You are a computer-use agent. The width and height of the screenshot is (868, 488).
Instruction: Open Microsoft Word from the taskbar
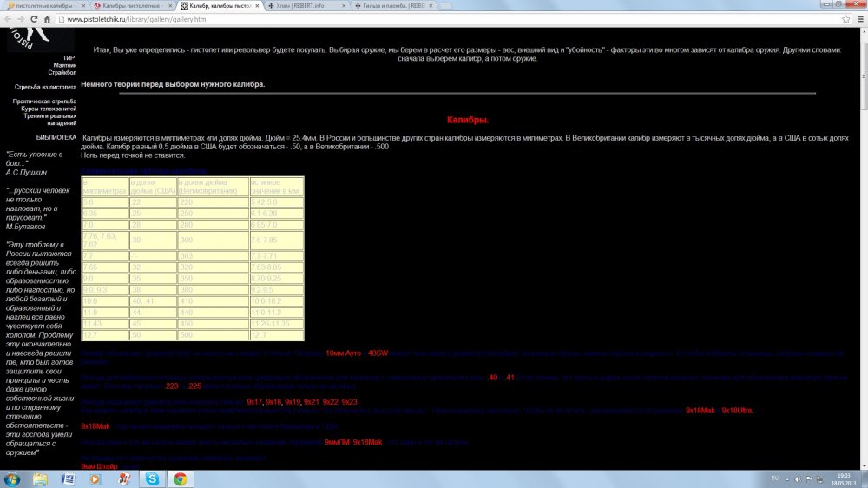68,479
